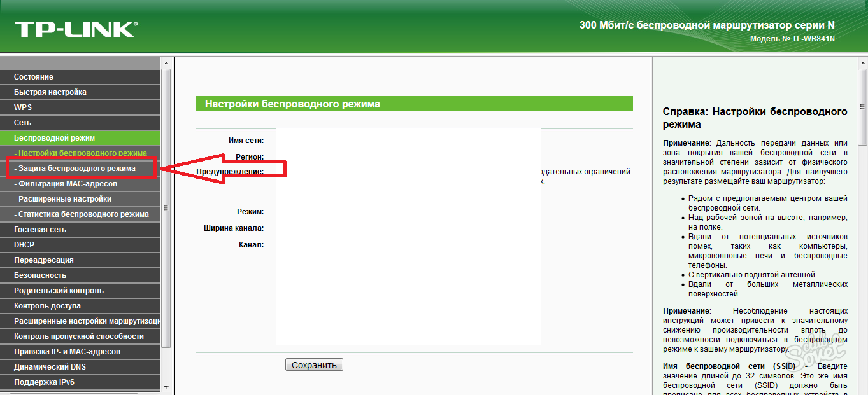Click the Сохранить button
This screenshot has height=395, width=868.
pos(314,365)
